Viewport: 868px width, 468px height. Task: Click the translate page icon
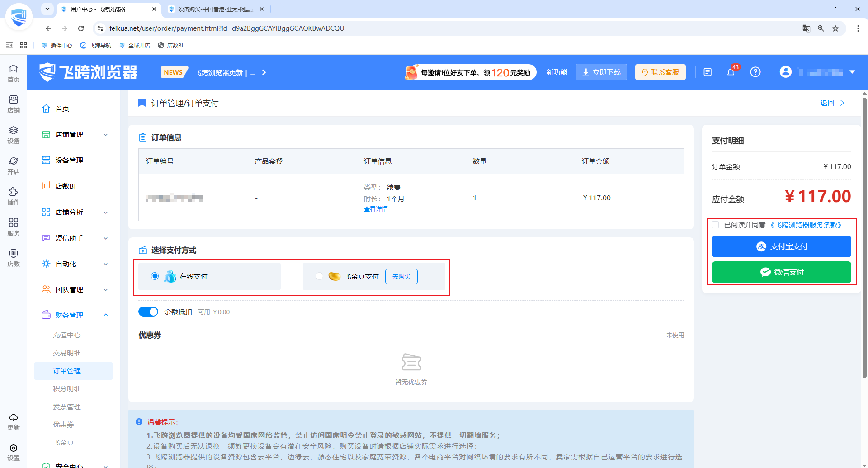click(807, 28)
